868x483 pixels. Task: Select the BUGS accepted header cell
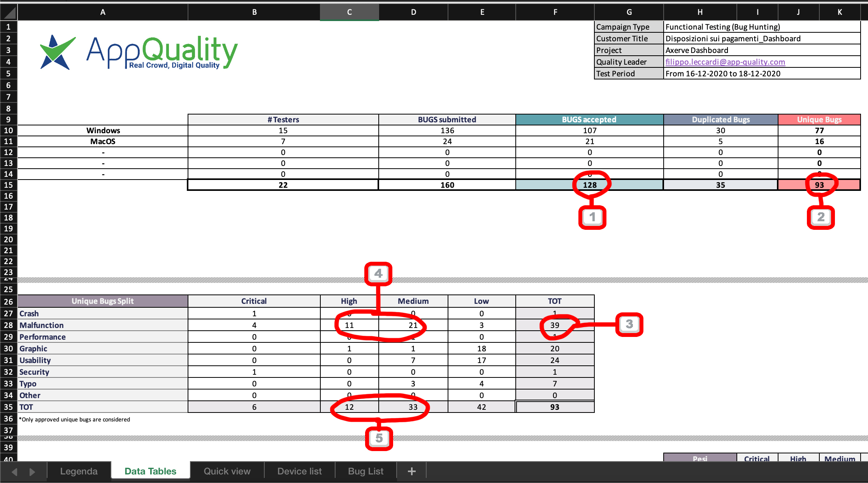589,120
